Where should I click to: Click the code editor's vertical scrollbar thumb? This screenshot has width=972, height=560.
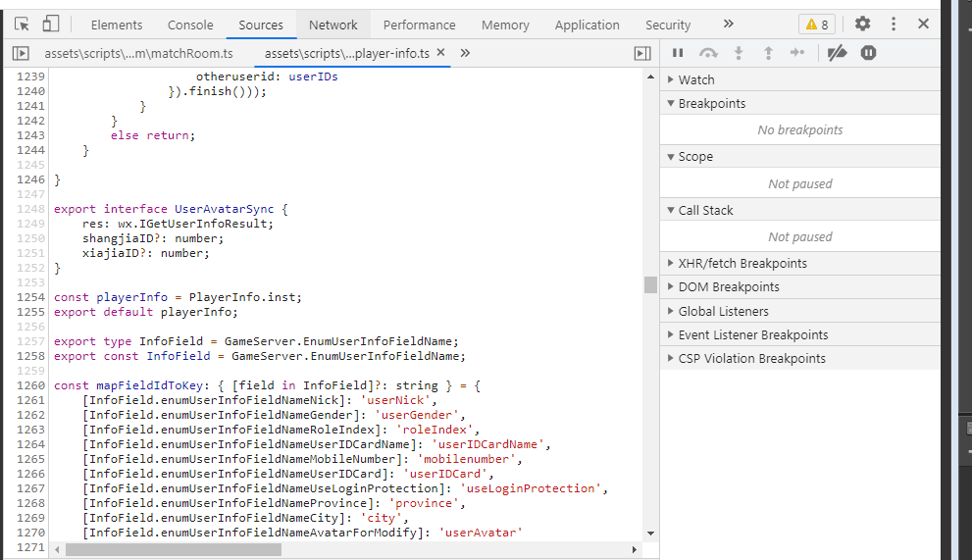coord(650,284)
